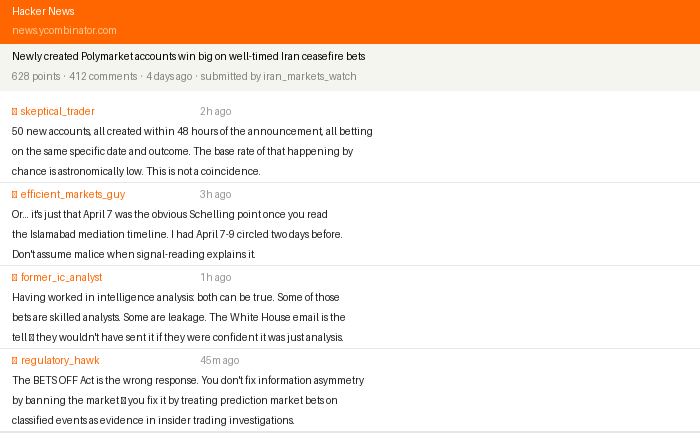Open skeptical_trader's user profile

click(57, 111)
